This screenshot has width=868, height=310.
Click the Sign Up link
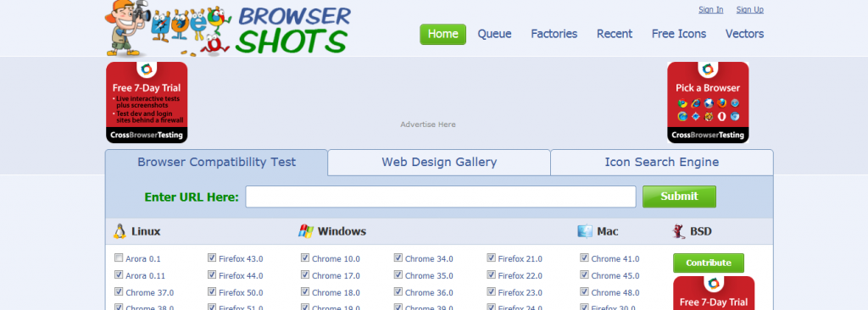click(750, 9)
